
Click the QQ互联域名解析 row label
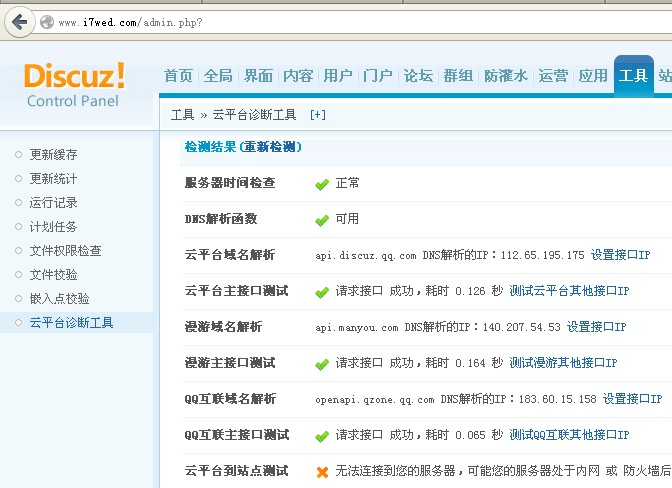coord(230,399)
